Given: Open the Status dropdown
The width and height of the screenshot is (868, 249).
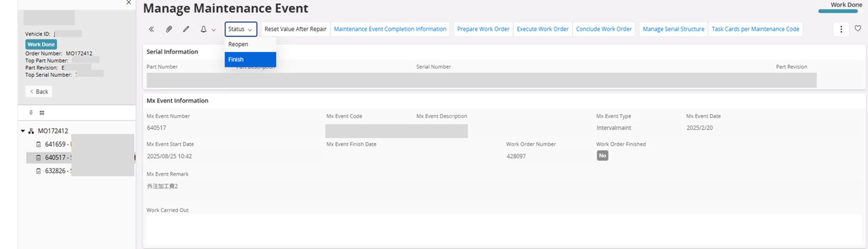Looking at the screenshot, I should pyautogui.click(x=241, y=29).
